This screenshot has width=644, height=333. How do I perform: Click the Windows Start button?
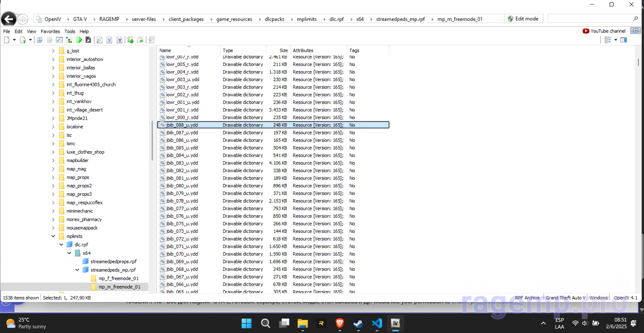[x=246, y=324]
